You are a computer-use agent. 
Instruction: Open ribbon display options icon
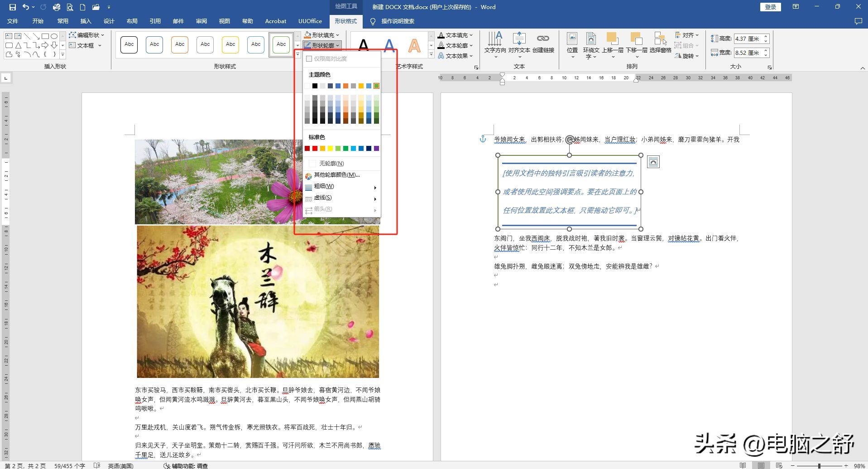[796, 7]
